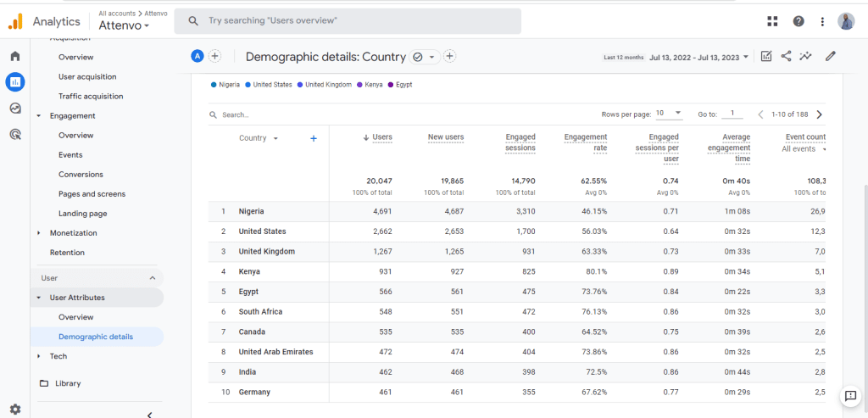The height and width of the screenshot is (418, 868).
Task: Go to previous page of table rows
Action: (x=760, y=114)
